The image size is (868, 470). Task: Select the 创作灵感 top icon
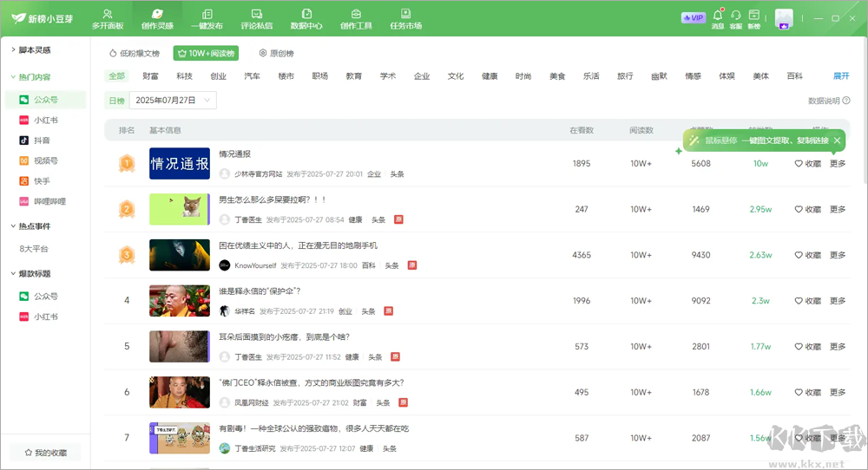(x=157, y=19)
